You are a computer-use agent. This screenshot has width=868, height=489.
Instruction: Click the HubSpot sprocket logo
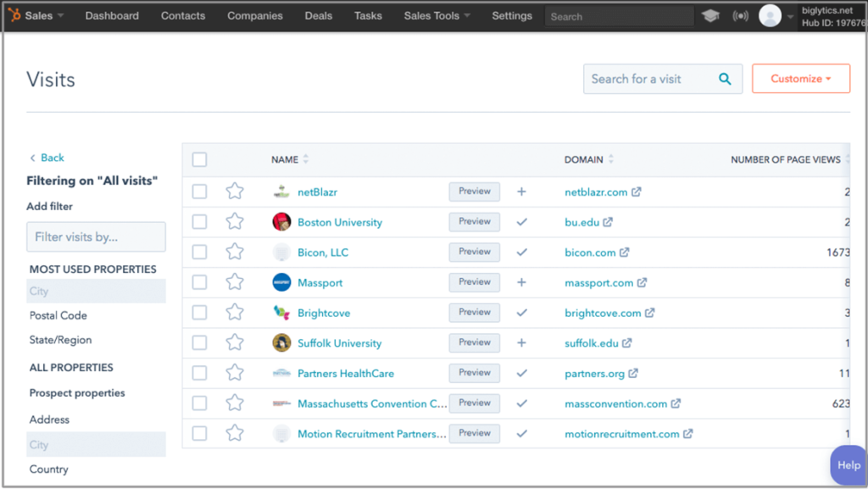point(15,15)
